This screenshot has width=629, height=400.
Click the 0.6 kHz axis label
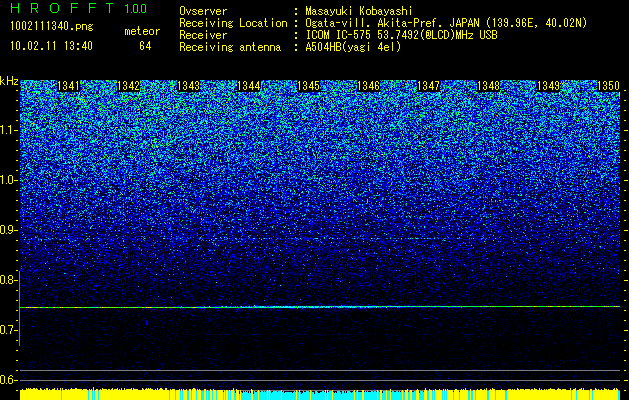(x=8, y=380)
